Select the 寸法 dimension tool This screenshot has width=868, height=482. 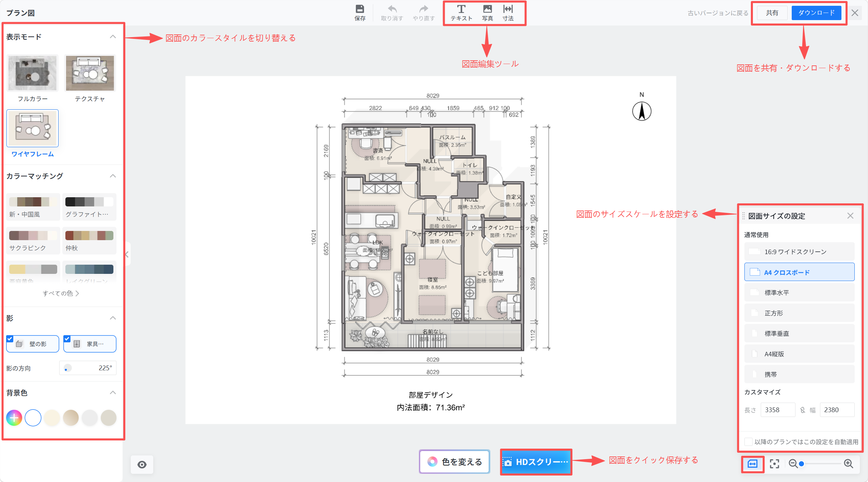508,13
